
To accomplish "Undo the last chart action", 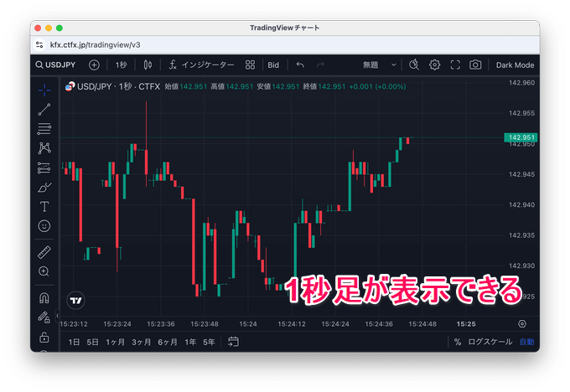I will 300,65.
